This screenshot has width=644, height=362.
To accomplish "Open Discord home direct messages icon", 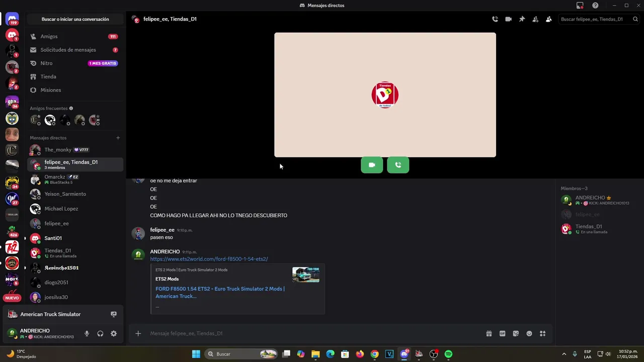I will pos(12,19).
